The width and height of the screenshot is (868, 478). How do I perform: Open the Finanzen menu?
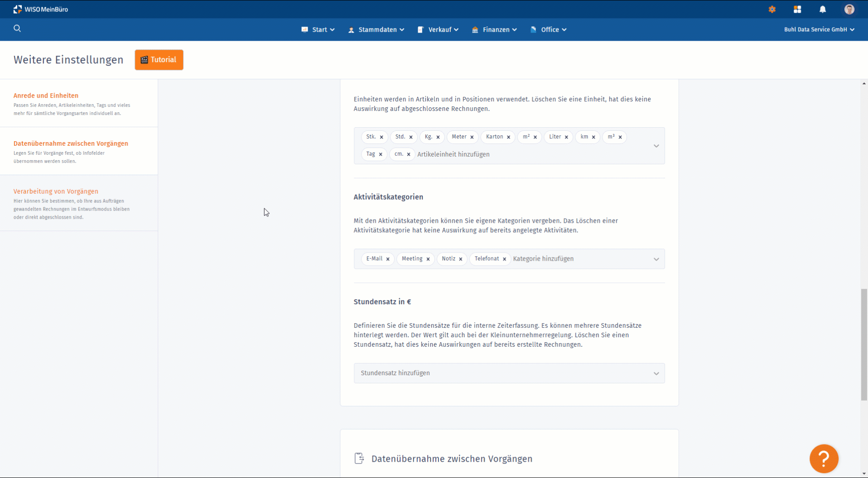(495, 30)
